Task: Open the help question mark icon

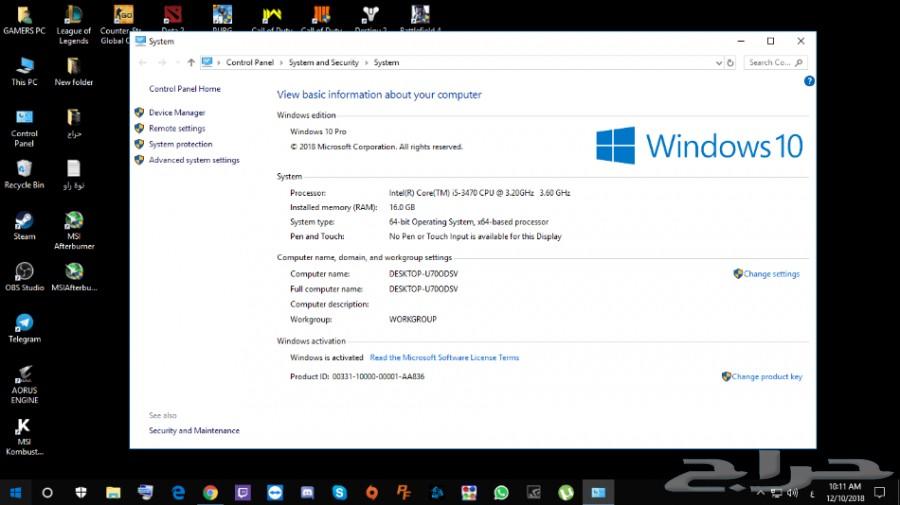Action: 809,81
